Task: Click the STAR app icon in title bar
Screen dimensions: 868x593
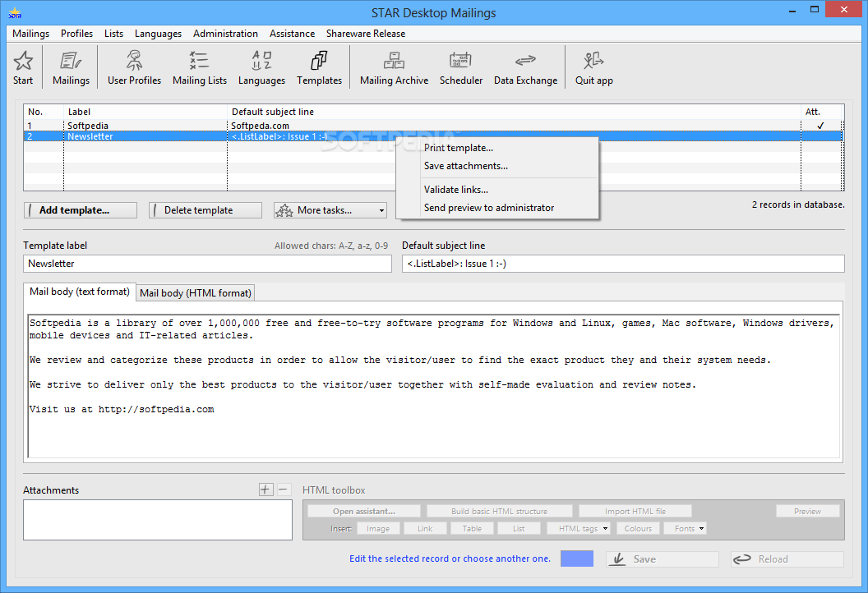Action: [x=15, y=12]
